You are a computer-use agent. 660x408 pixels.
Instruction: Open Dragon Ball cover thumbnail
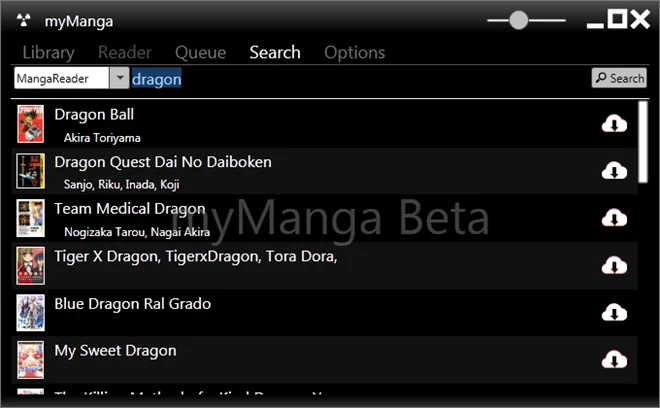coord(30,124)
